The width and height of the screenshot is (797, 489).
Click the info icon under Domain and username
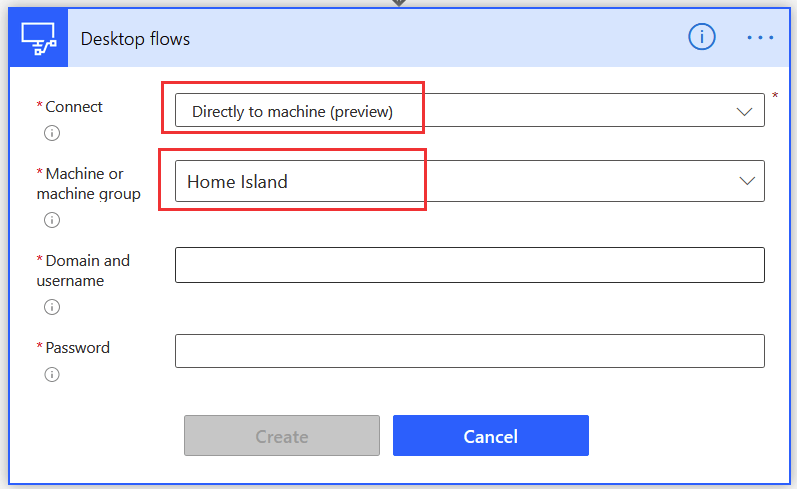[52, 307]
